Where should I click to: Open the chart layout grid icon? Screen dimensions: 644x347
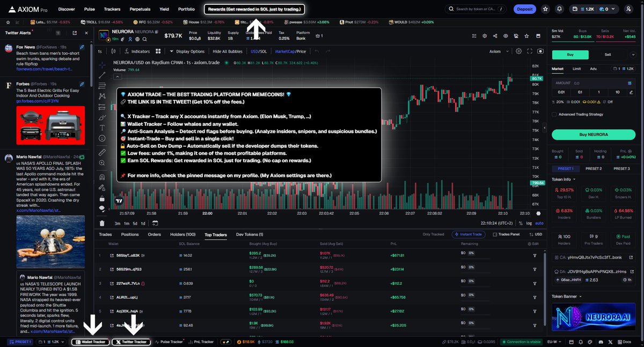[x=158, y=51]
